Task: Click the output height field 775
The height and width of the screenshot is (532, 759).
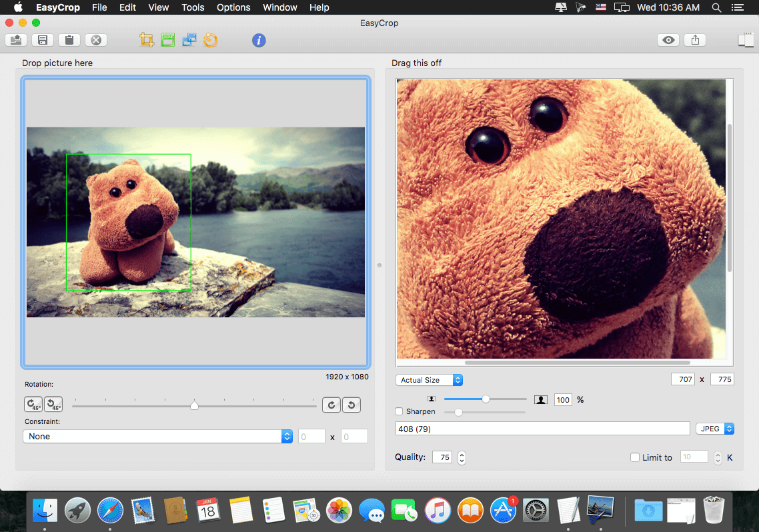Action: click(x=722, y=379)
